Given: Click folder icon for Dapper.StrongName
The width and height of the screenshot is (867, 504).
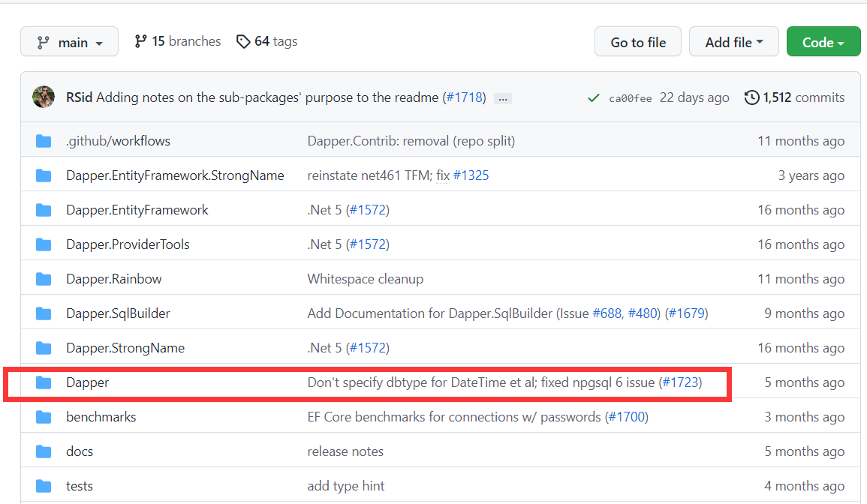Looking at the screenshot, I should click(x=44, y=349).
